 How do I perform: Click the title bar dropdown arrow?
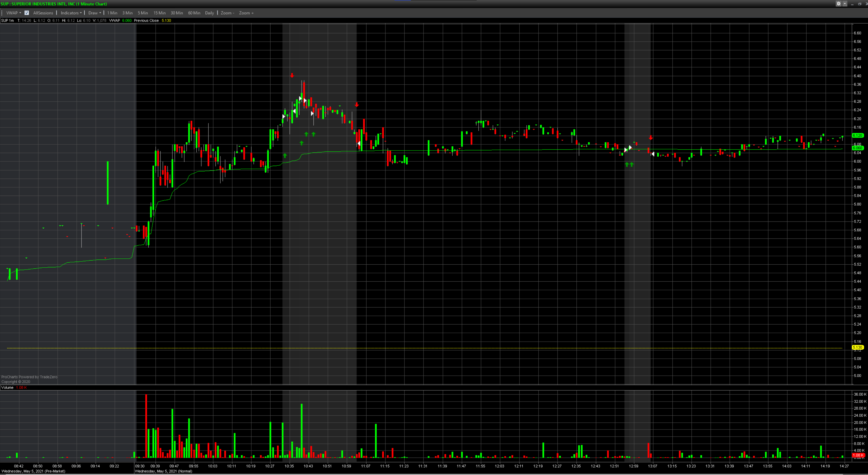click(845, 4)
